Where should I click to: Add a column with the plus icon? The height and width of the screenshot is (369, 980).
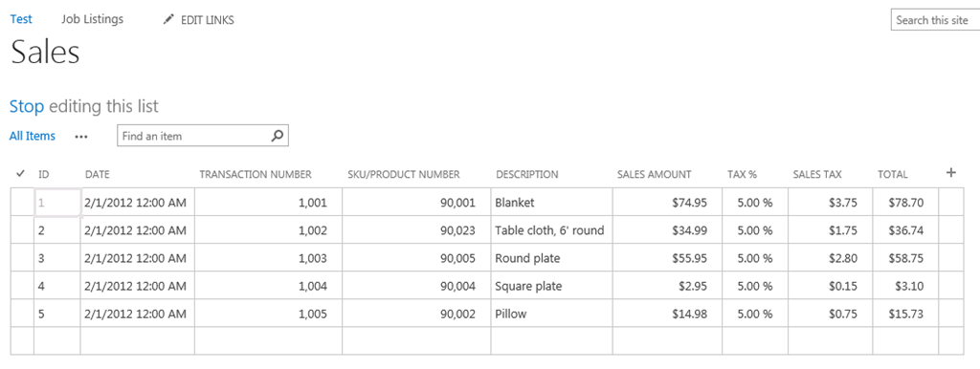tap(951, 173)
